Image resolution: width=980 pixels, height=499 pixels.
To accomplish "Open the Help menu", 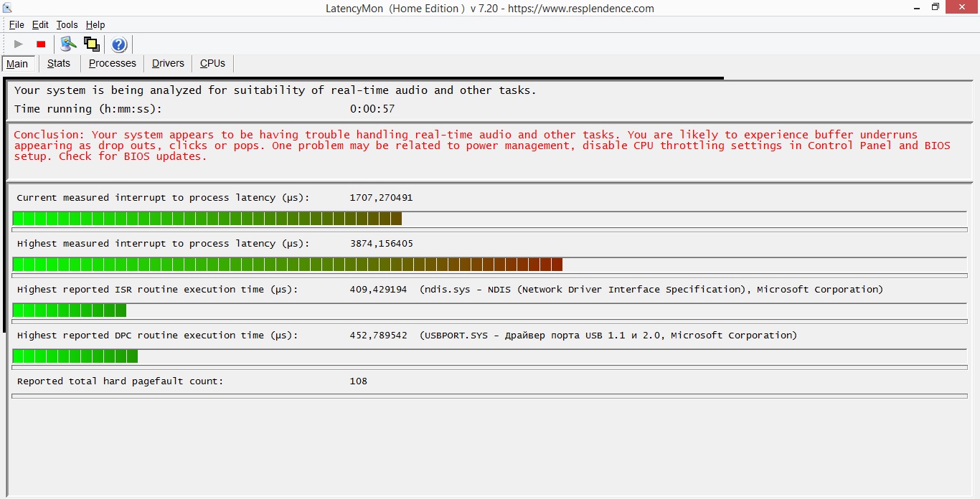I will (95, 25).
